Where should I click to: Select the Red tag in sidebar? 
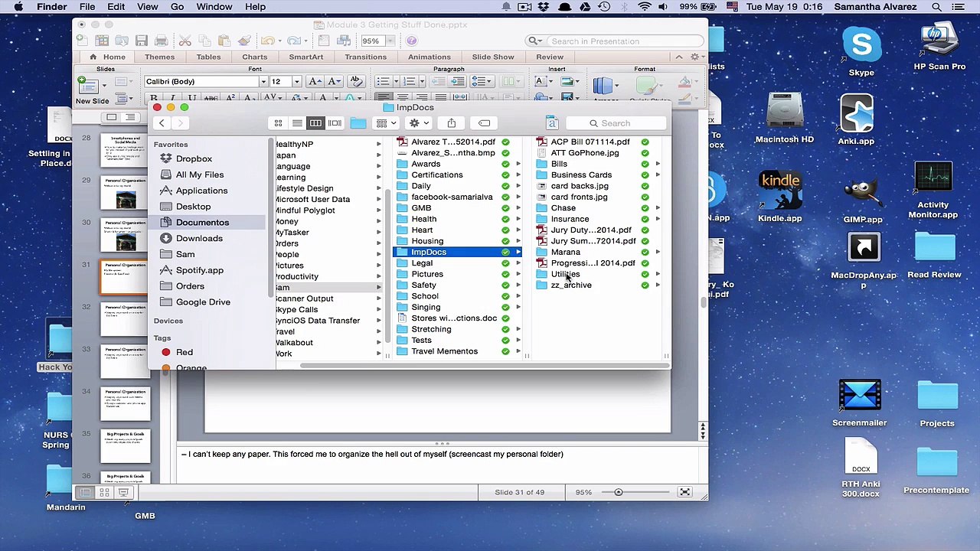[x=184, y=352]
